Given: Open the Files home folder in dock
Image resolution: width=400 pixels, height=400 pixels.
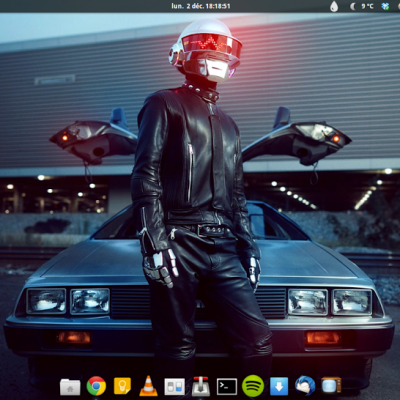Looking at the screenshot, I should click(70, 387).
